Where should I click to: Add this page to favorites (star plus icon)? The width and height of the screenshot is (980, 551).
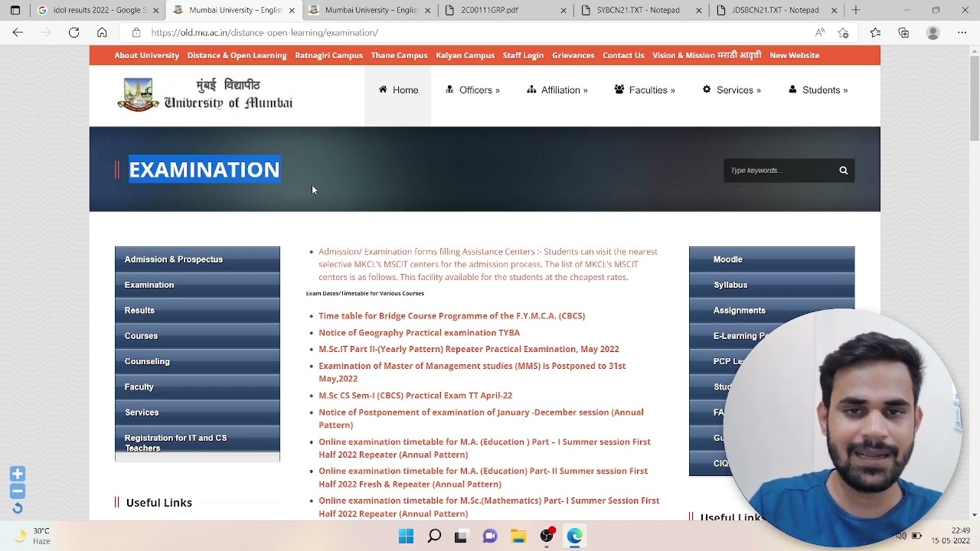coord(843,32)
